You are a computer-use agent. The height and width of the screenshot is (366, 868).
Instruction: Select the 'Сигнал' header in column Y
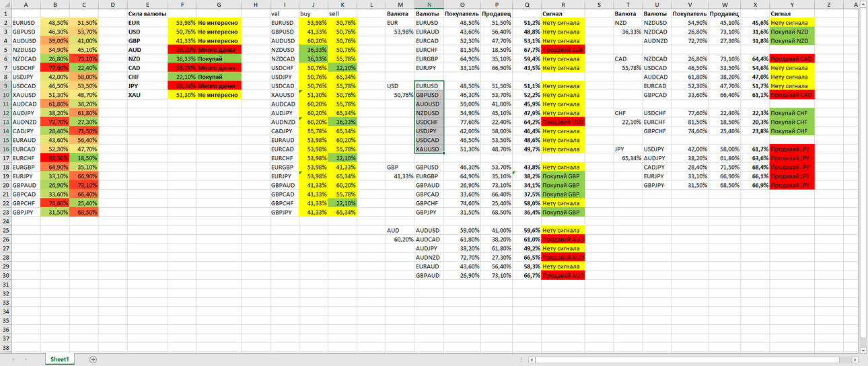point(791,13)
